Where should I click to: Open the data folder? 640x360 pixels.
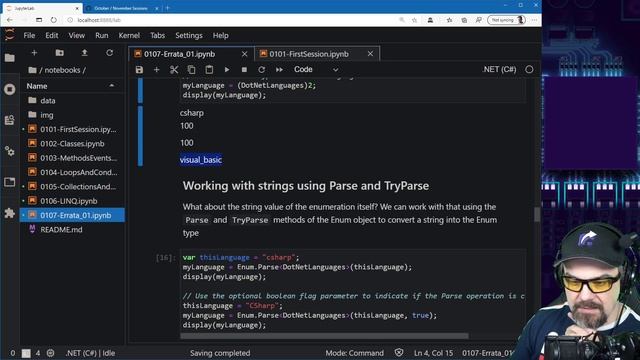tap(72, 100)
